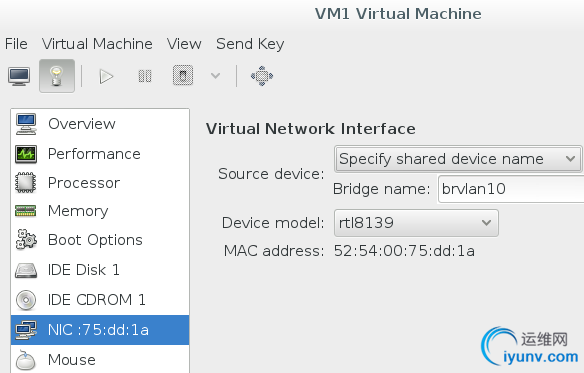Open the Virtual Machine menu
The width and height of the screenshot is (584, 373).
[97, 44]
